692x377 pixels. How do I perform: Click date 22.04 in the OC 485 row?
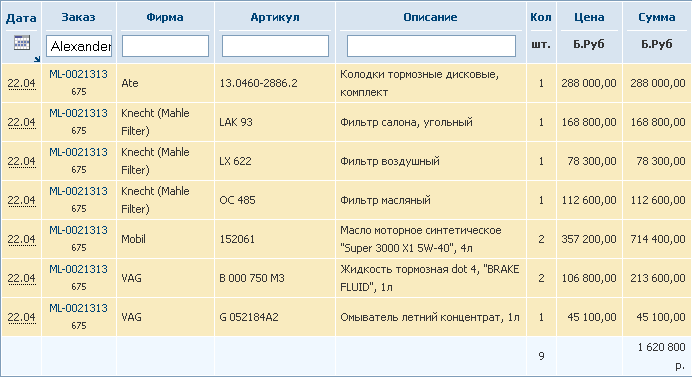(21, 200)
